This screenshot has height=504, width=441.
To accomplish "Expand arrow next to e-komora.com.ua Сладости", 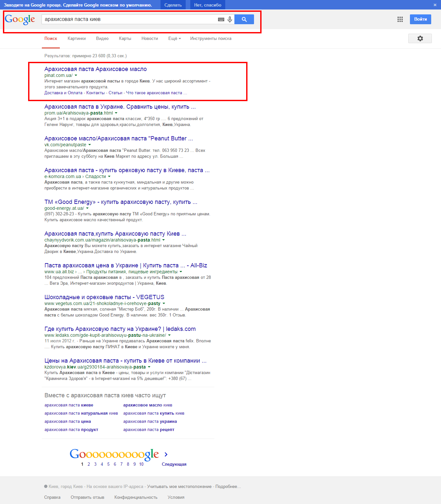I will pos(109,177).
